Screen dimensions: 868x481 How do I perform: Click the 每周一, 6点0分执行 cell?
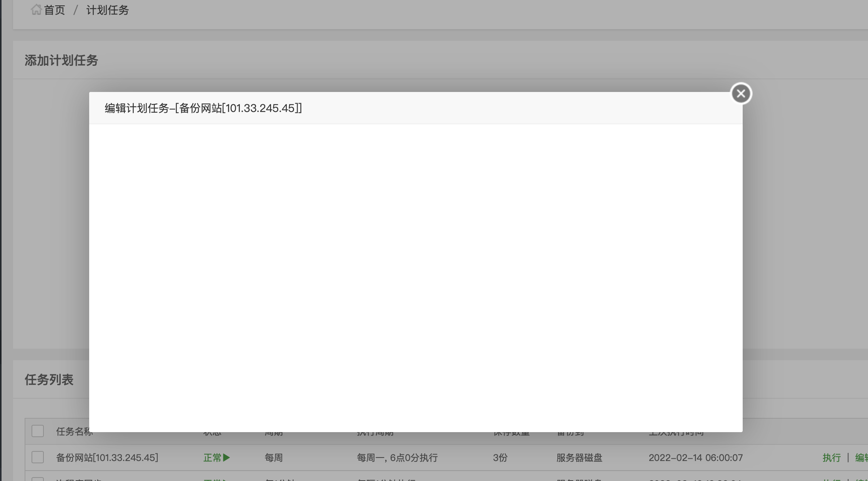point(397,458)
